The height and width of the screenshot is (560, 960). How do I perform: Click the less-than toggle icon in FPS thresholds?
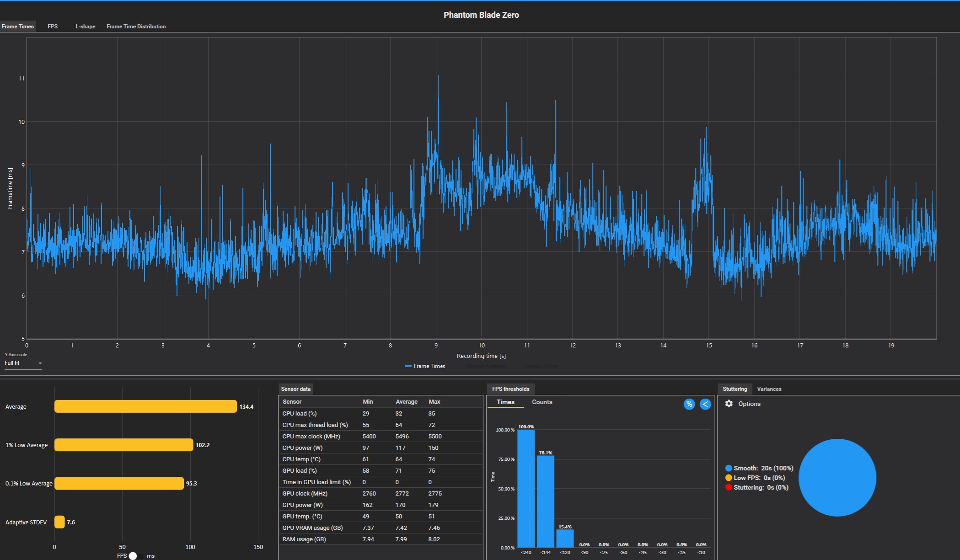click(705, 404)
